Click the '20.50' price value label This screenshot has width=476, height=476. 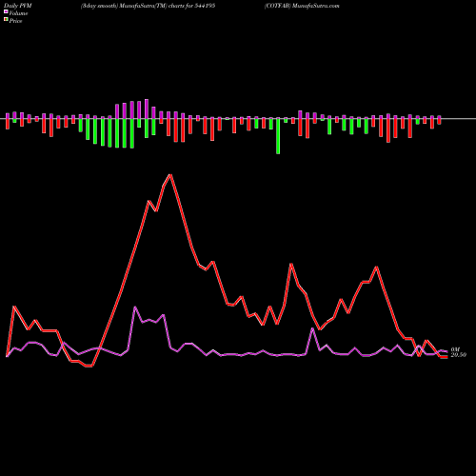[458, 355]
